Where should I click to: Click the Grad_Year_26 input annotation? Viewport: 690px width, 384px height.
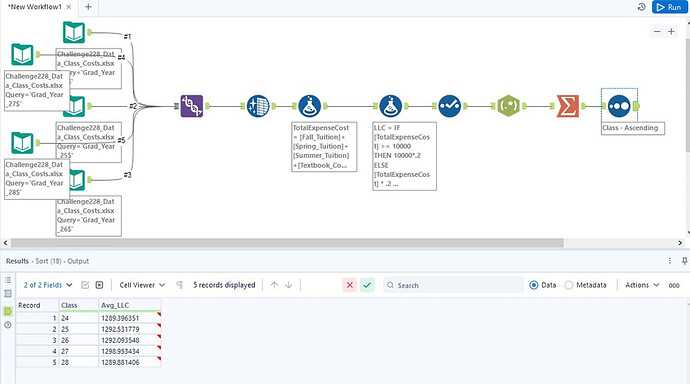(89, 216)
